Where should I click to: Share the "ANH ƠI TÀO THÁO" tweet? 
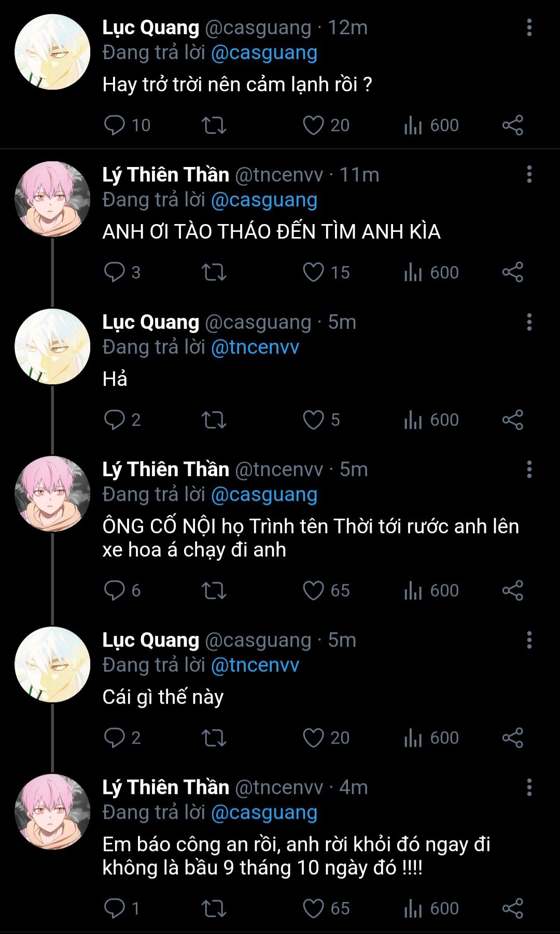tap(513, 272)
